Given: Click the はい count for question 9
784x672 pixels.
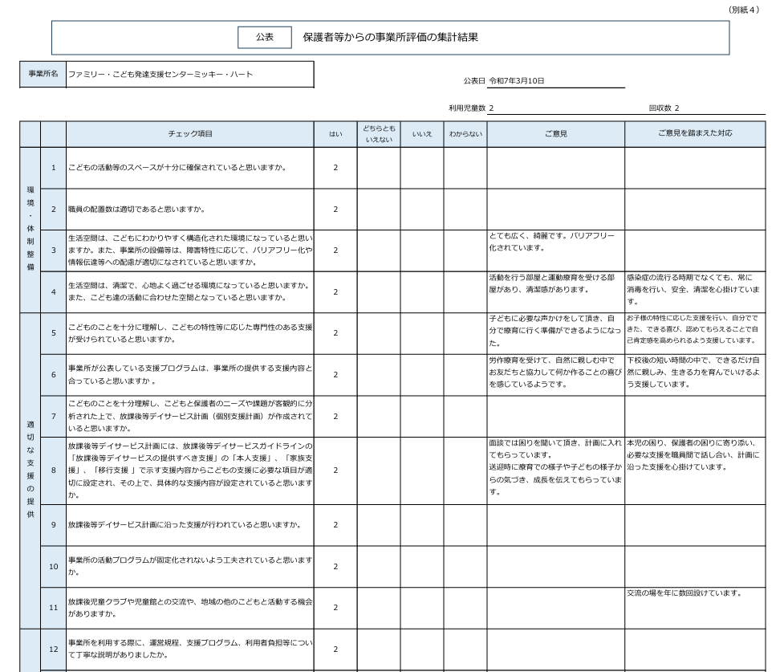Looking at the screenshot, I should tap(335, 525).
